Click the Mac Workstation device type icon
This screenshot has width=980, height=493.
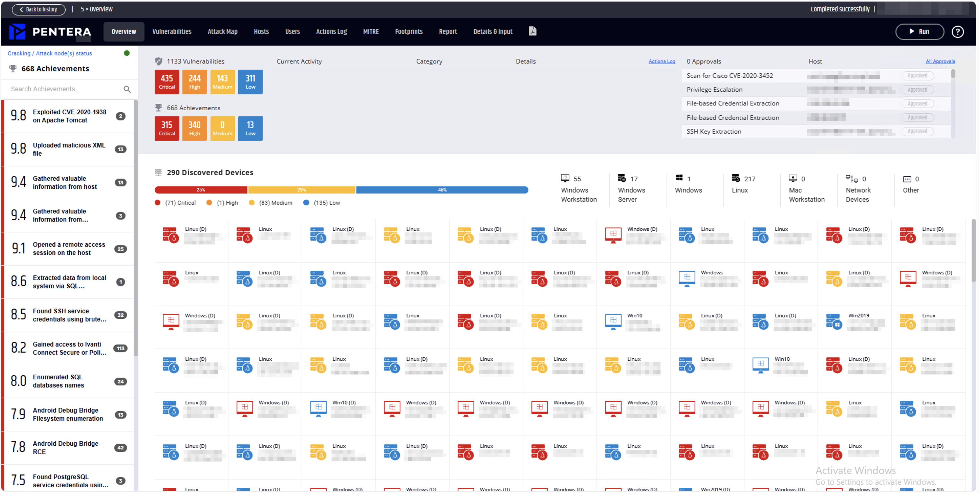tap(793, 178)
